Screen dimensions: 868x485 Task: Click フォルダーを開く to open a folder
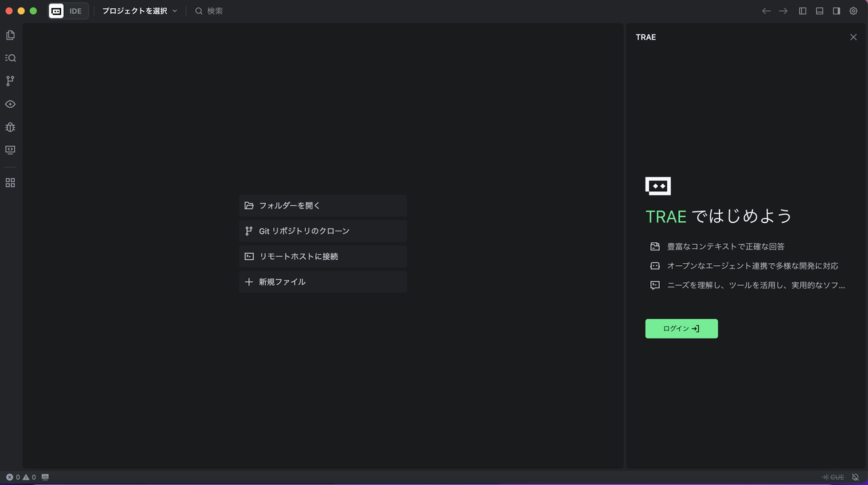[323, 206]
